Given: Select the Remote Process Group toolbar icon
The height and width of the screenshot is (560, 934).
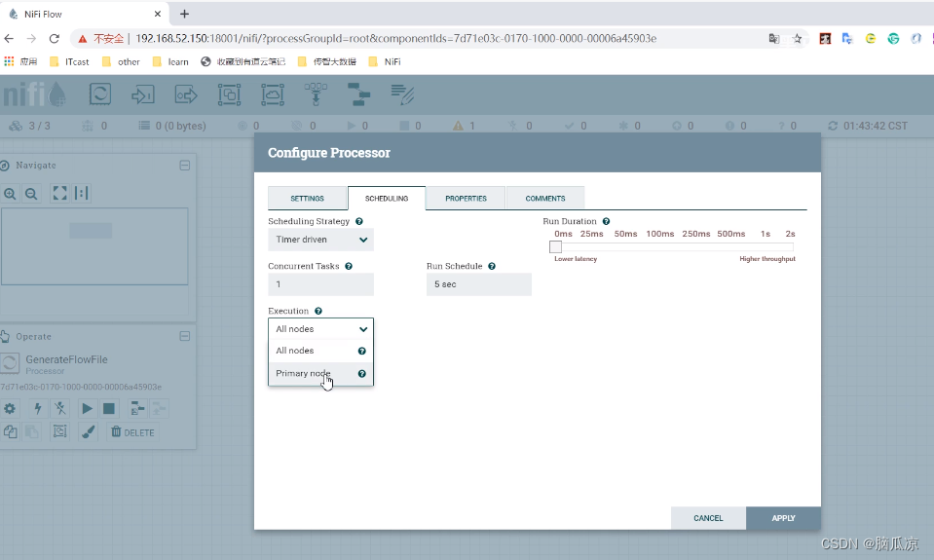Looking at the screenshot, I should point(273,94).
